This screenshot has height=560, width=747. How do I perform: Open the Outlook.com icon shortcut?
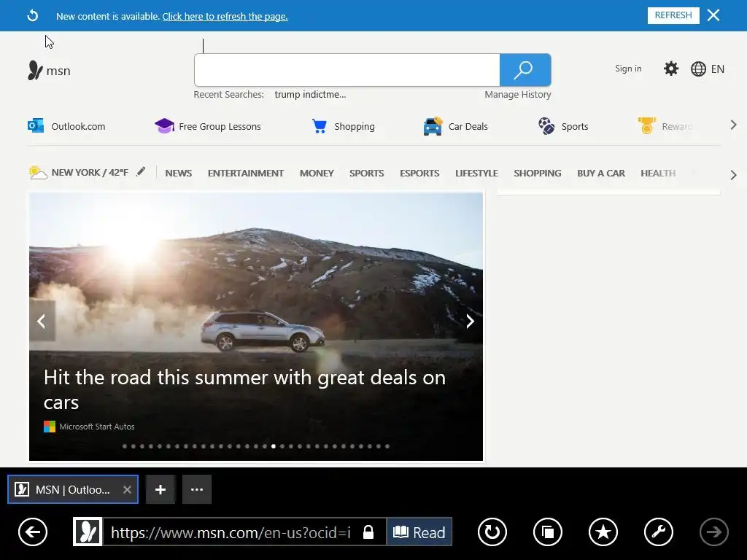click(36, 125)
